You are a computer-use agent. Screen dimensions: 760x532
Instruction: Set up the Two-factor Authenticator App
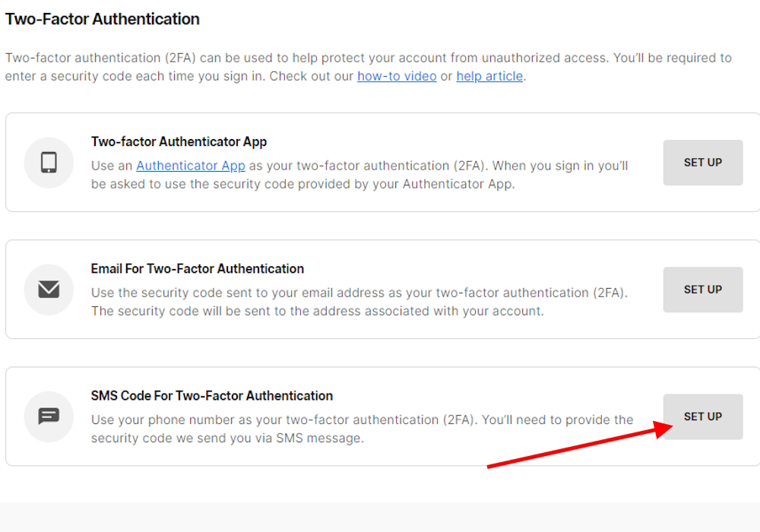pos(702,163)
